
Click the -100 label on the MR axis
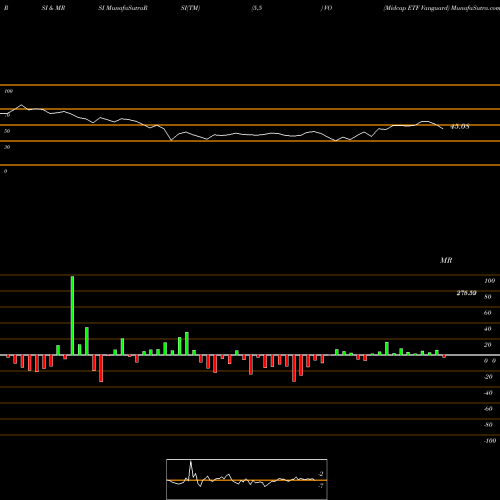(490, 441)
